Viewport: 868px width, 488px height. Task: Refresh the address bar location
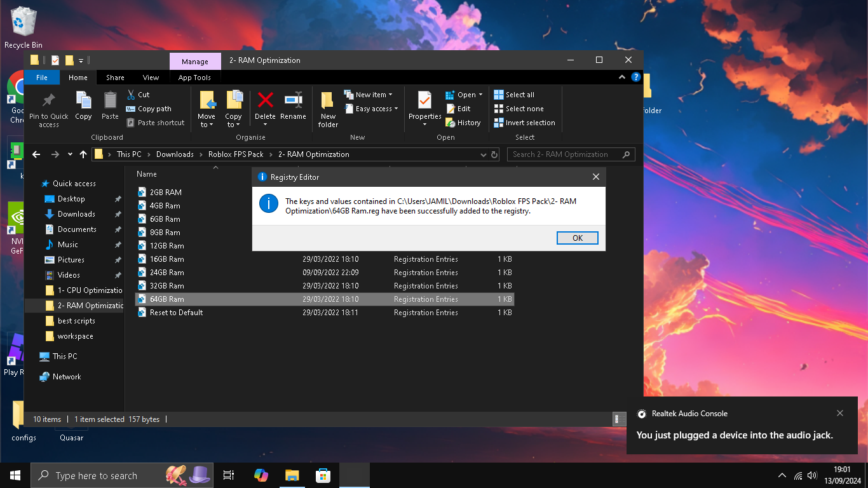[494, 154]
